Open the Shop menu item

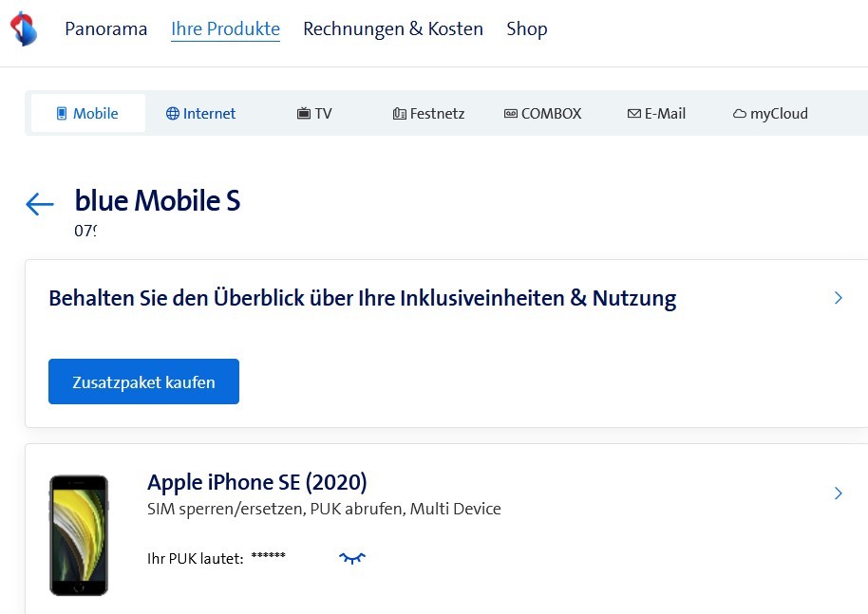click(527, 28)
